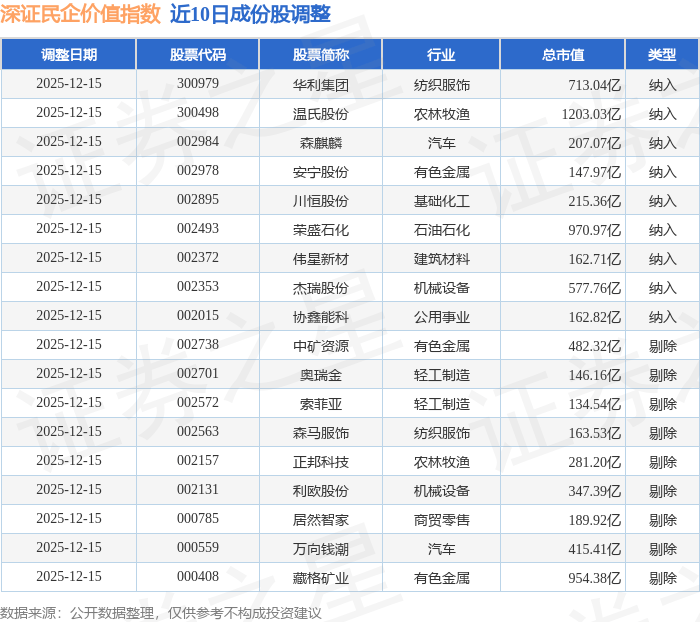Open stock 华利集团 in the table

(321, 85)
